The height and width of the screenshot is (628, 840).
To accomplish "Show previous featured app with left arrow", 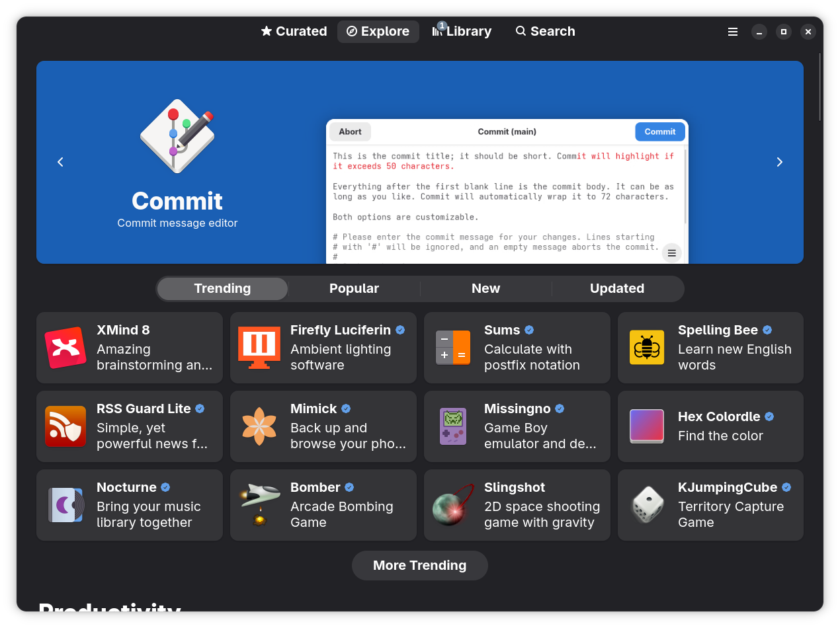I will pyautogui.click(x=60, y=162).
